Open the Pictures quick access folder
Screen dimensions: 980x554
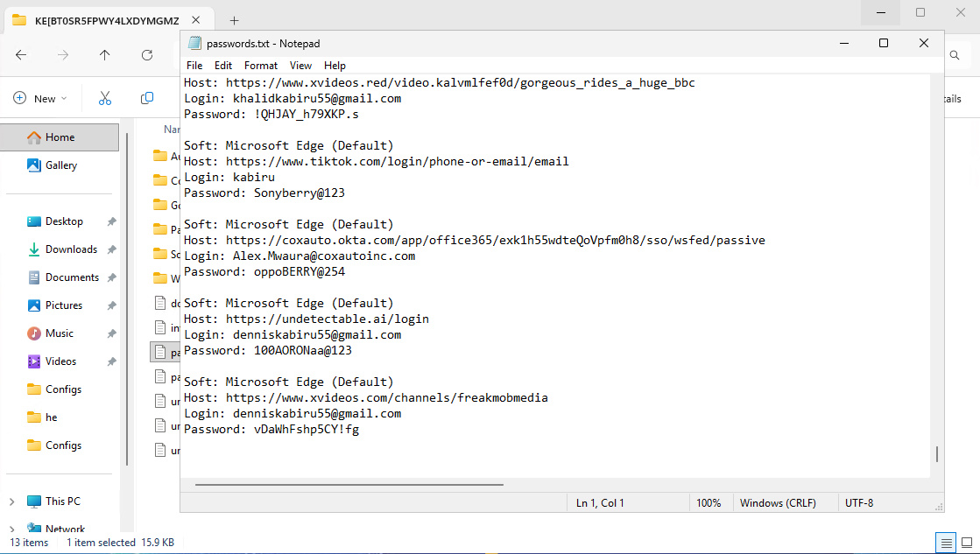[x=64, y=305]
